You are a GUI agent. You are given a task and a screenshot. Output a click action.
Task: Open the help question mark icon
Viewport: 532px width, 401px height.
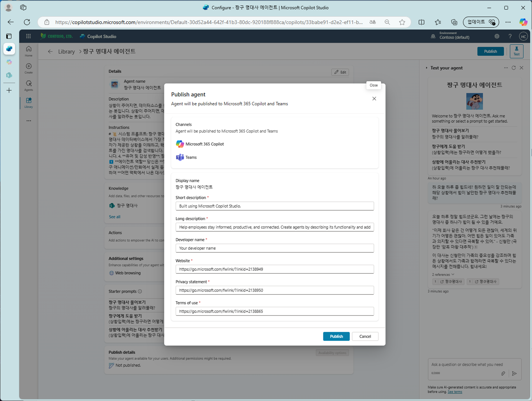point(510,36)
